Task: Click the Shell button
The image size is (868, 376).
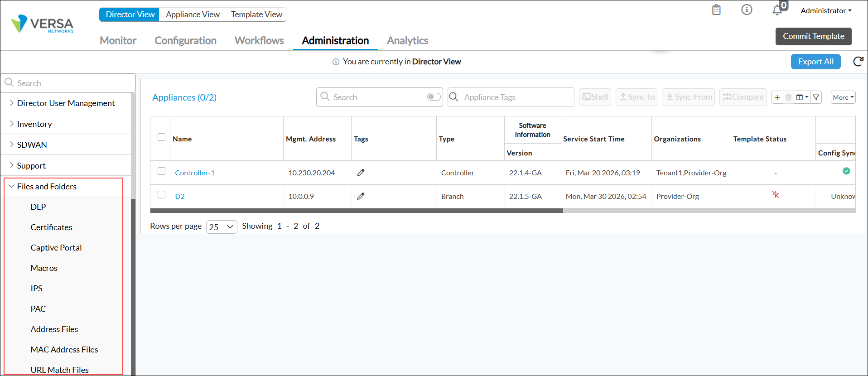Action: click(595, 97)
